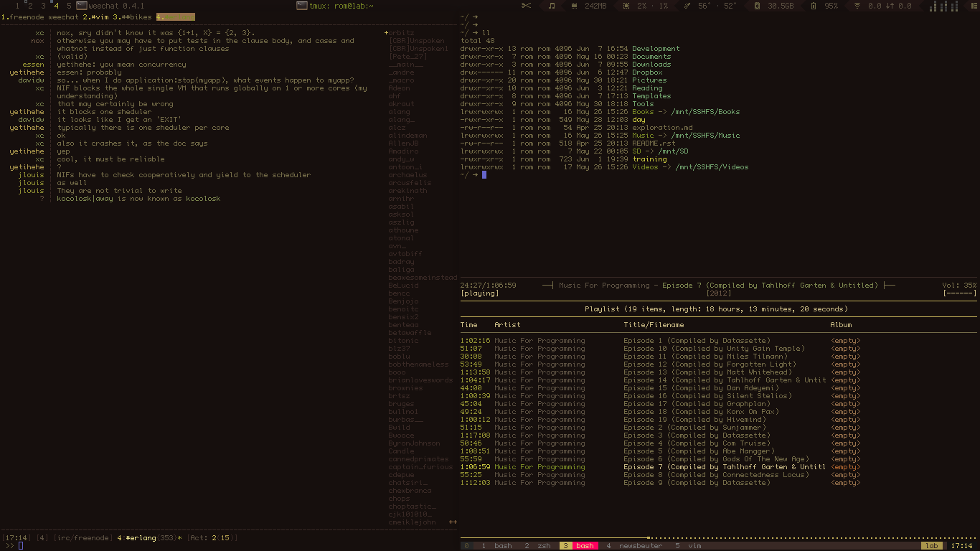The height and width of the screenshot is (551, 980).
Task: Click the memory chip icon near 242MB
Action: click(x=575, y=6)
